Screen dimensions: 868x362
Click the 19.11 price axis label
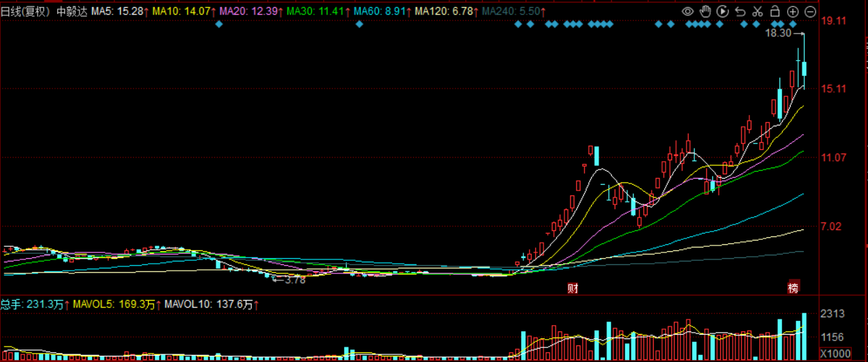click(x=835, y=21)
